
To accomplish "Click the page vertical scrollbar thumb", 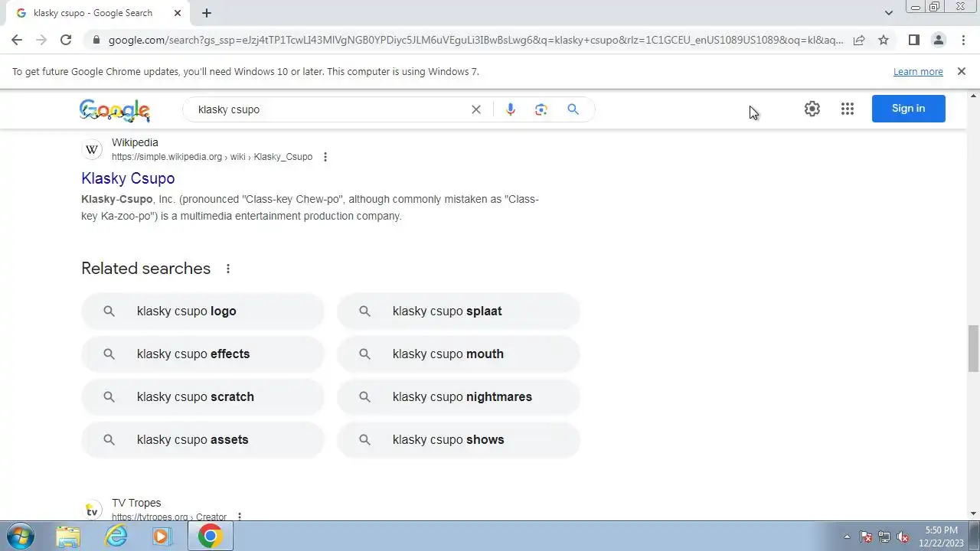I will (x=973, y=347).
